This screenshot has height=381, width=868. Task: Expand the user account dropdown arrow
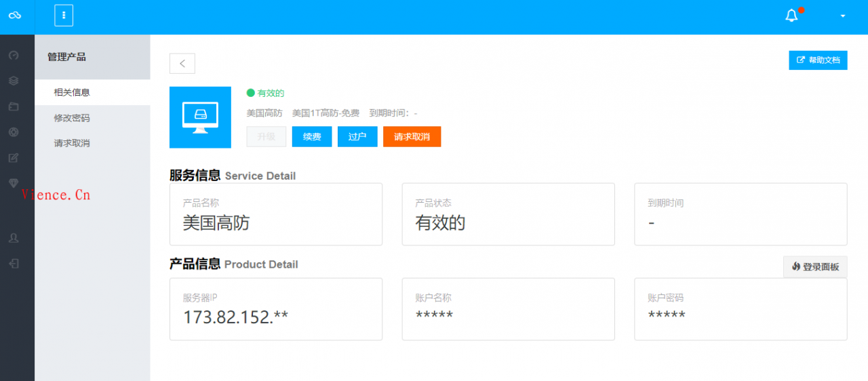click(843, 16)
